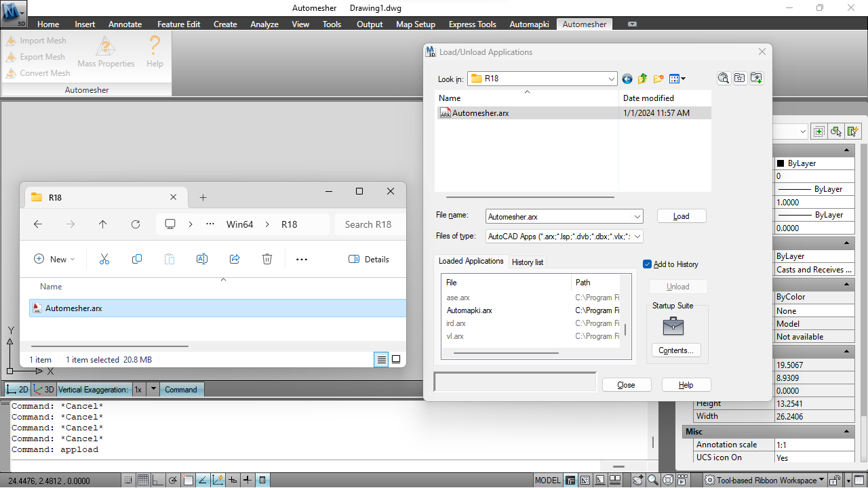This screenshot has width=868, height=488.
Task: Toggle Add to History checkbox
Action: [648, 264]
